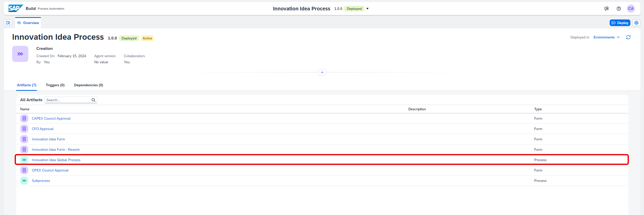Open the search explorer icon beside Overview
This screenshot has width=644, height=215.
tap(8, 23)
